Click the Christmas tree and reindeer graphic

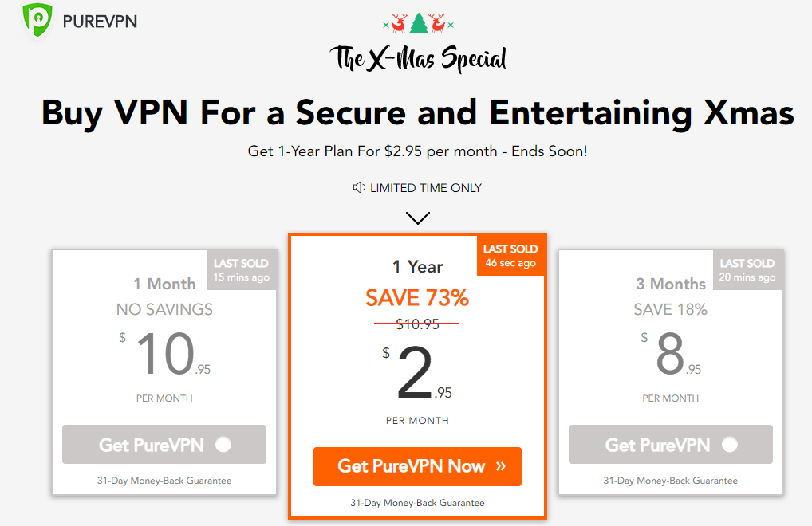tap(419, 23)
